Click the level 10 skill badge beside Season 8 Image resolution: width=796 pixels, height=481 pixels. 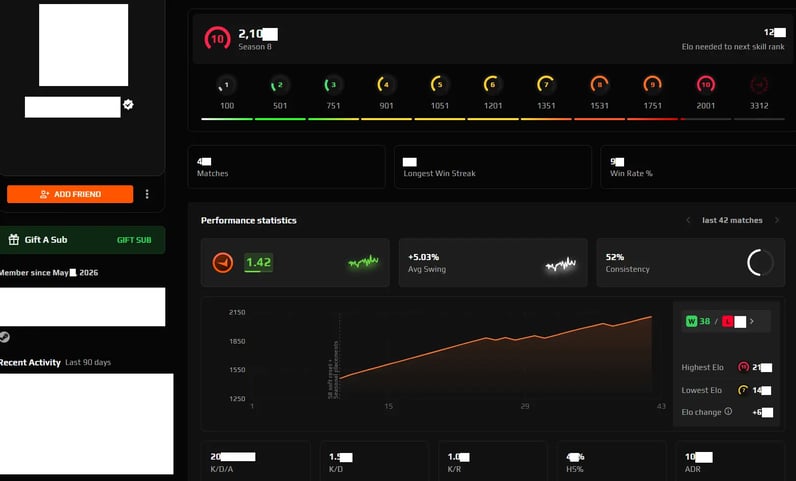217,39
